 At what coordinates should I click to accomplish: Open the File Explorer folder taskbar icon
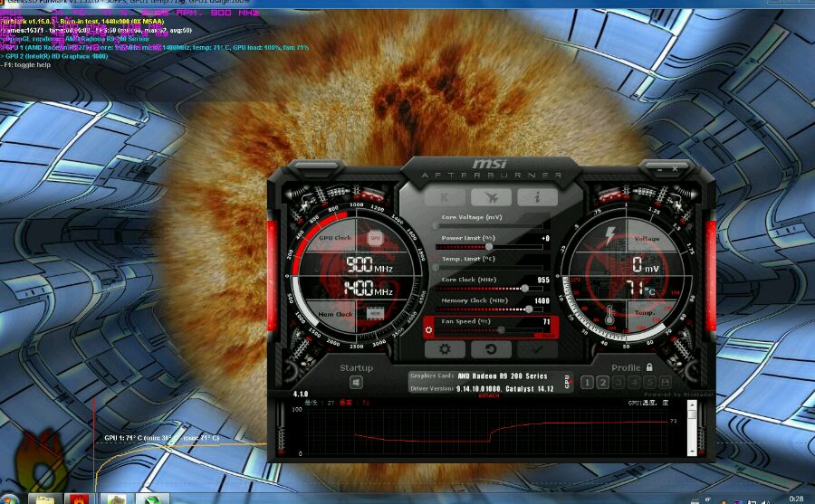tap(44, 499)
